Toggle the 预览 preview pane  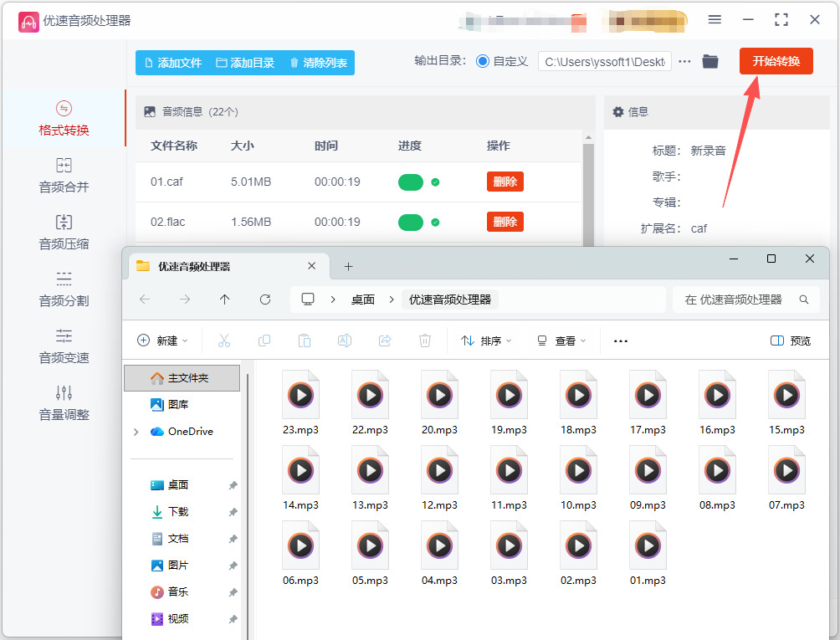(790, 340)
